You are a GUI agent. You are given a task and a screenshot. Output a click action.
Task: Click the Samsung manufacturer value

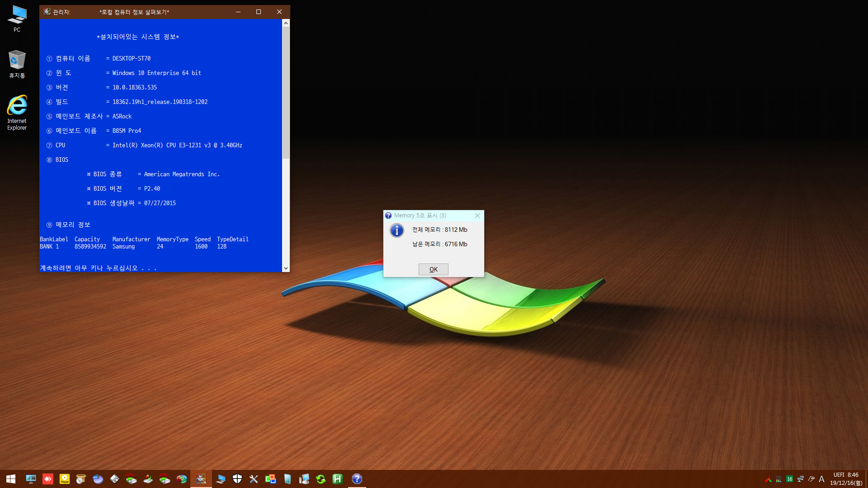coord(123,247)
